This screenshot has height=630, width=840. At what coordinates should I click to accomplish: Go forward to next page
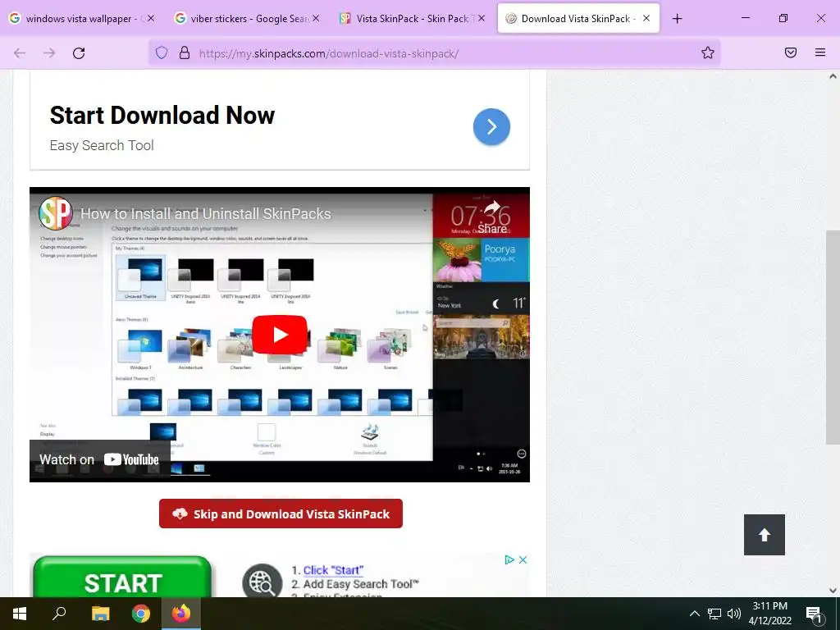pos(49,53)
